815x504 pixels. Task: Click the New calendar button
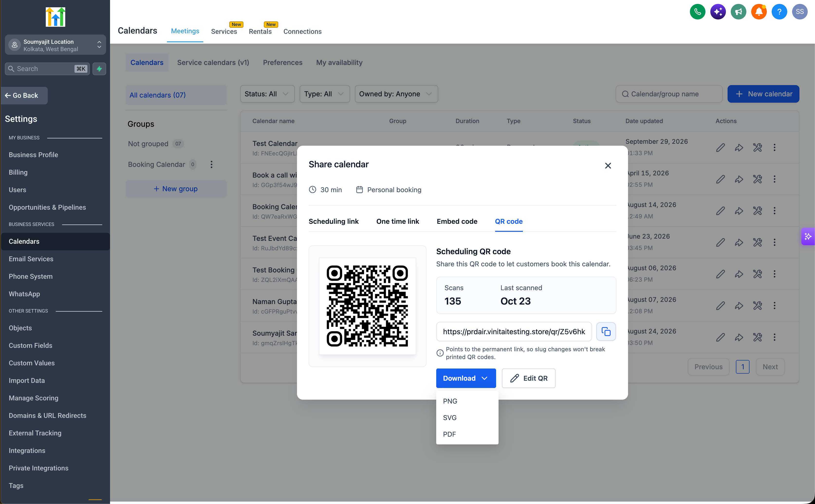pos(763,94)
